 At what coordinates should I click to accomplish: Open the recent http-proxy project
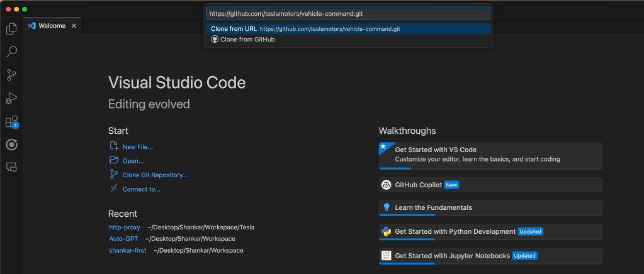pos(124,227)
